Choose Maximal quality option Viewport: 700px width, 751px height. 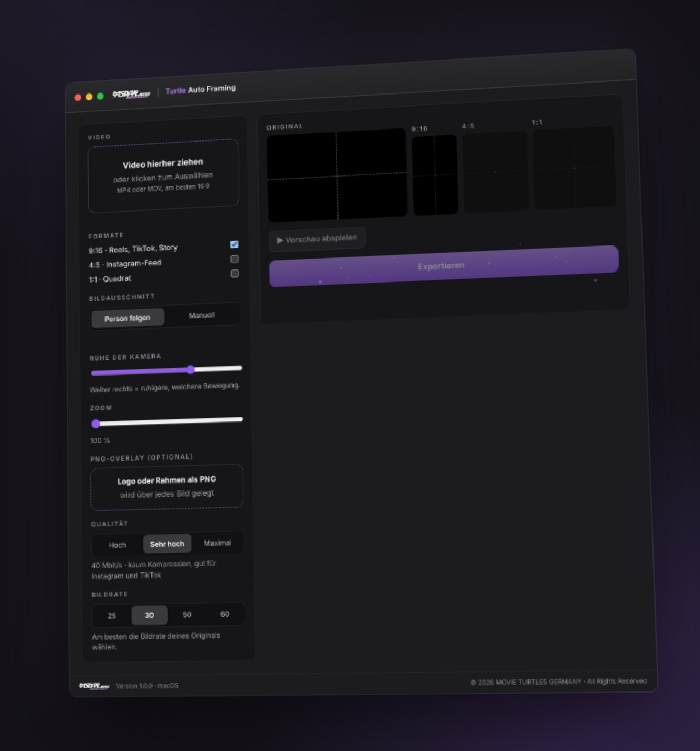pos(217,543)
